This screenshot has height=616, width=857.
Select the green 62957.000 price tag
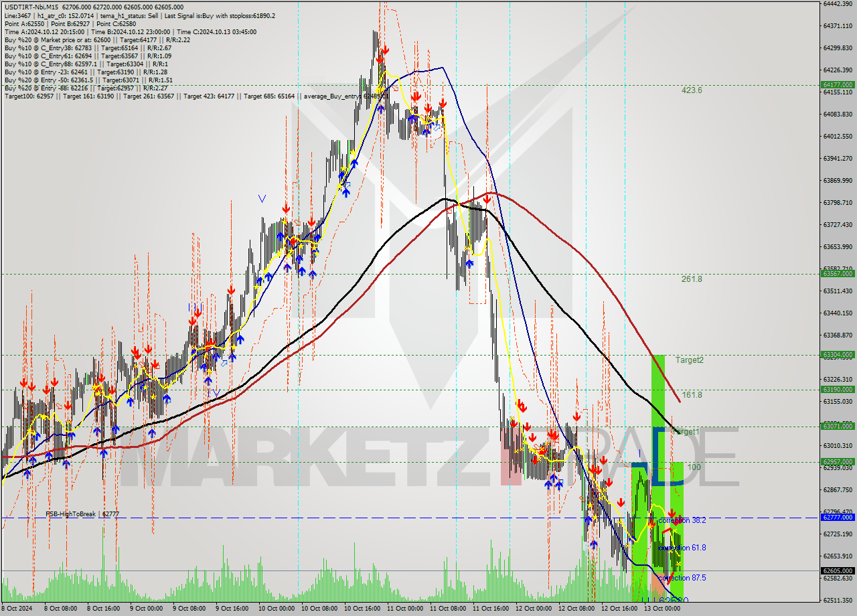pyautogui.click(x=837, y=462)
